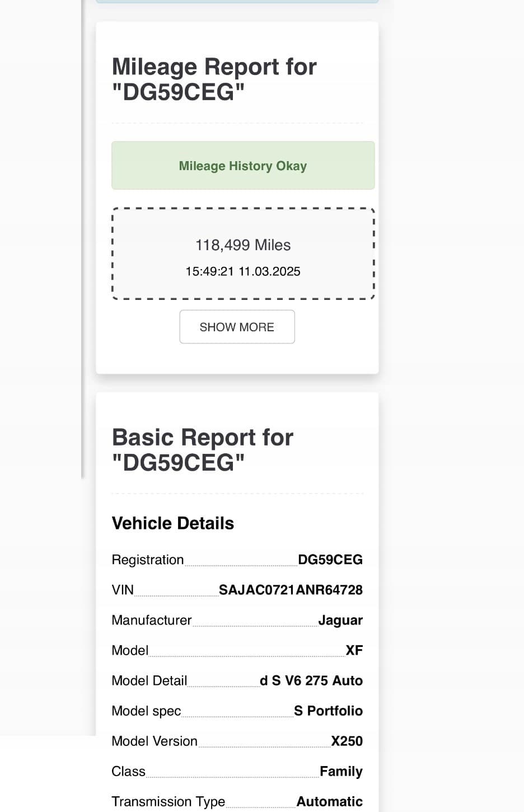Screen dimensions: 524x812
Task: Click the Class value Family
Action: point(341,771)
